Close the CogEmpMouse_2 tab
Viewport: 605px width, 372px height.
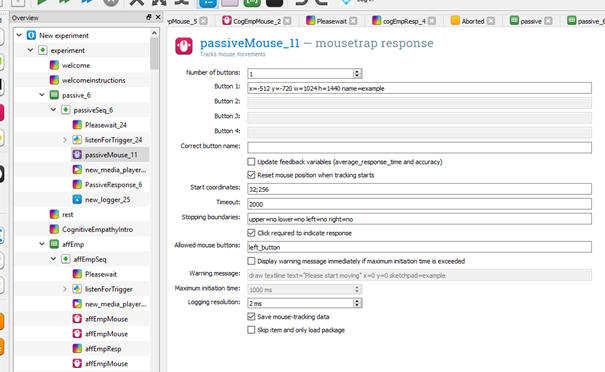click(x=287, y=21)
